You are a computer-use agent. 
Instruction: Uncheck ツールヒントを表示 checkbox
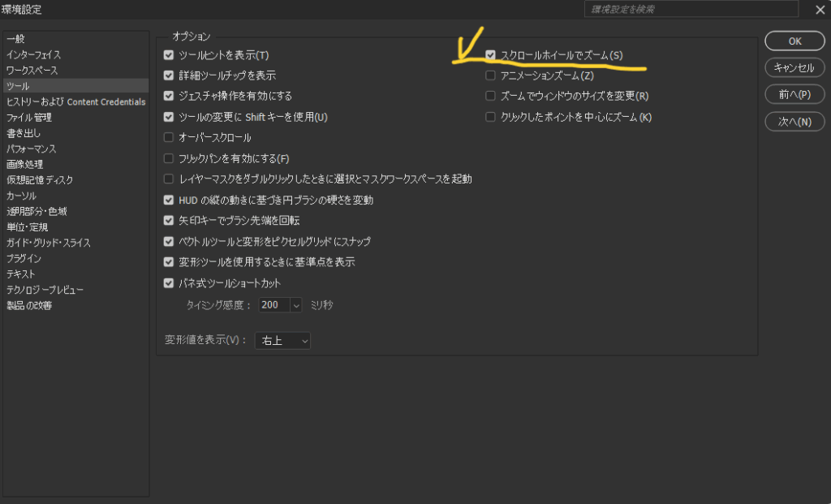(x=169, y=55)
